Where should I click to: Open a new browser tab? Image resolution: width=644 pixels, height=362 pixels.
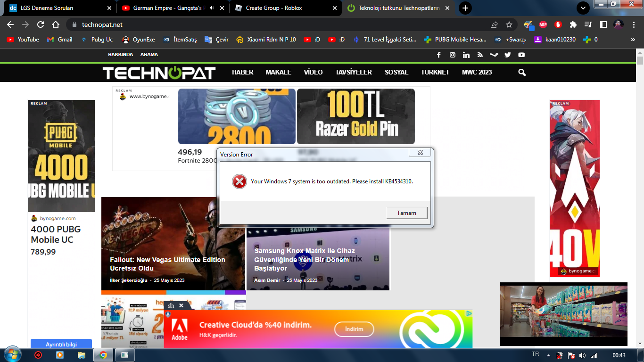click(x=465, y=8)
